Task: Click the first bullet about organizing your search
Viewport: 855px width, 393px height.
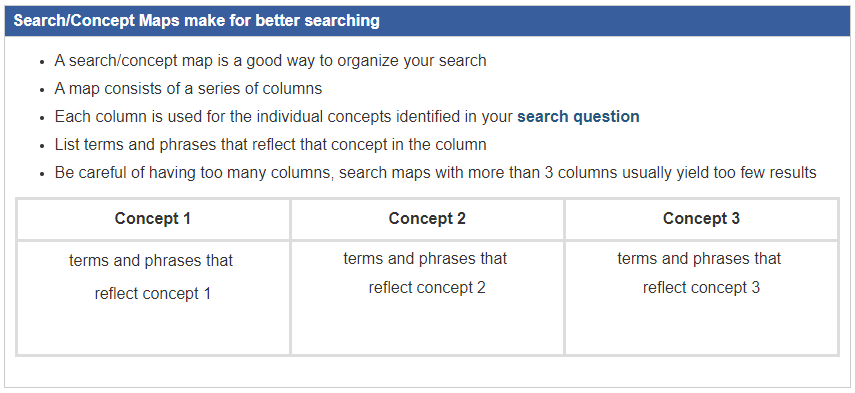Action: (x=270, y=61)
